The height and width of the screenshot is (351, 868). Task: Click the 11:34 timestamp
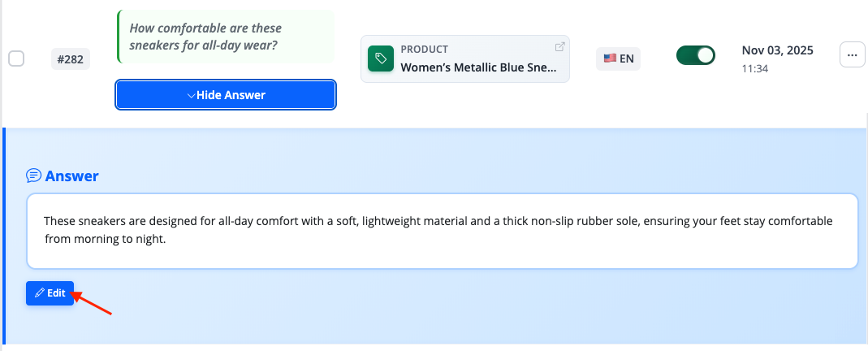click(x=755, y=69)
